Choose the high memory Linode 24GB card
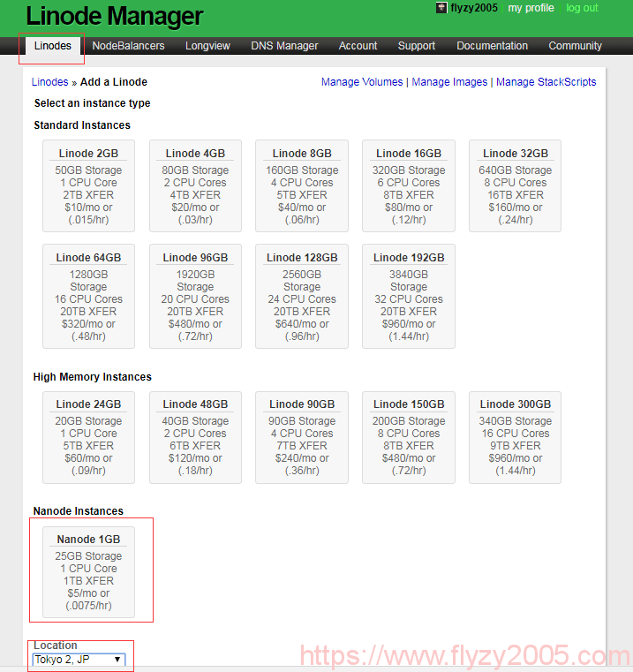The width and height of the screenshot is (633, 672). coord(88,438)
